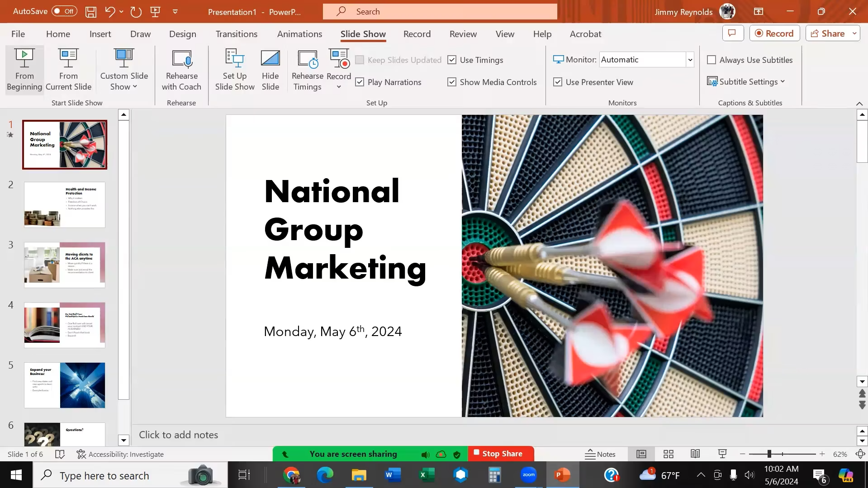Open Word from the taskbar
The height and width of the screenshot is (488, 868).
[393, 475]
